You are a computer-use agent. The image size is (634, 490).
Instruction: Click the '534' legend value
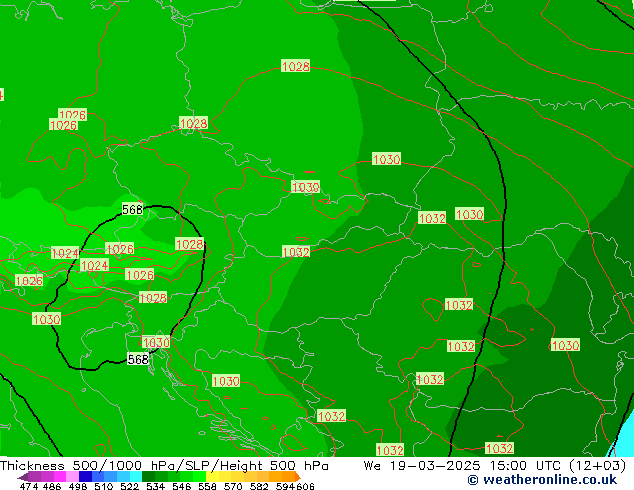click(x=155, y=486)
